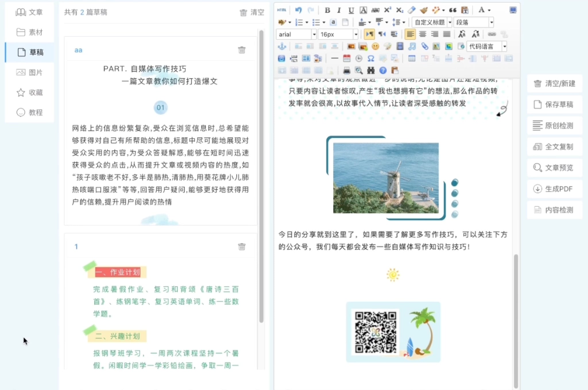Clear formatting with the eraser tool
The height and width of the screenshot is (390, 588).
(412, 10)
